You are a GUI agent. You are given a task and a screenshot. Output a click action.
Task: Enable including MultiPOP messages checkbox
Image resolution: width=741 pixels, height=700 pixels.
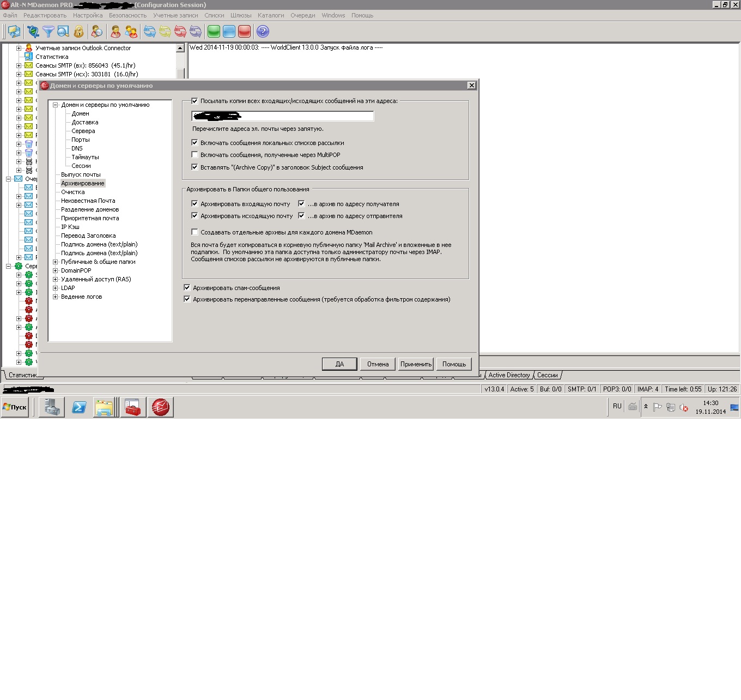pyautogui.click(x=195, y=155)
